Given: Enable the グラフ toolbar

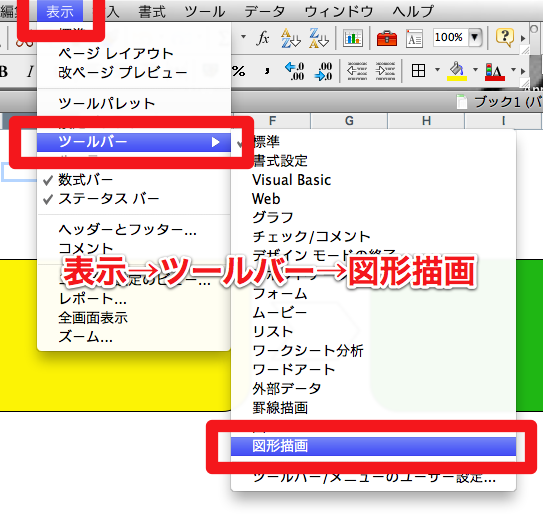Looking at the screenshot, I should [373, 218].
